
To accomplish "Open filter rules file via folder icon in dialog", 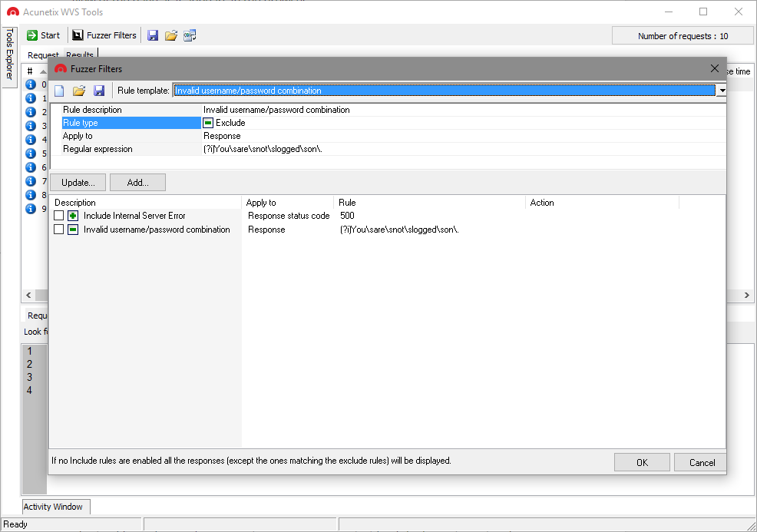I will pos(79,91).
